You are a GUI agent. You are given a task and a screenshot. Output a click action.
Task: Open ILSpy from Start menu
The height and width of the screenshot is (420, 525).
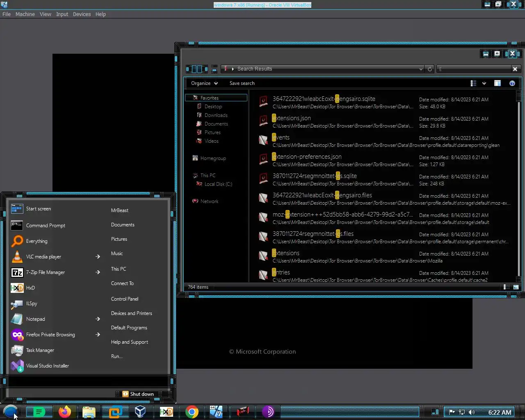tap(55, 304)
